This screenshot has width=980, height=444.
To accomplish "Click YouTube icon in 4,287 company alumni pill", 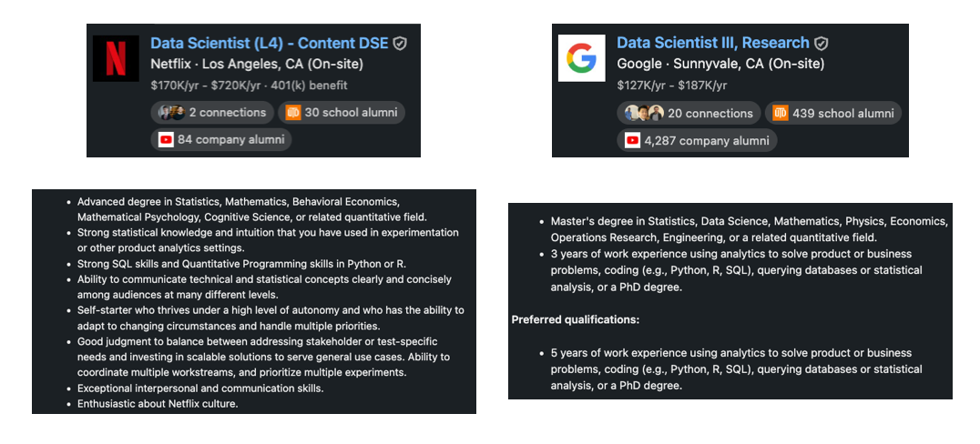I will [632, 140].
